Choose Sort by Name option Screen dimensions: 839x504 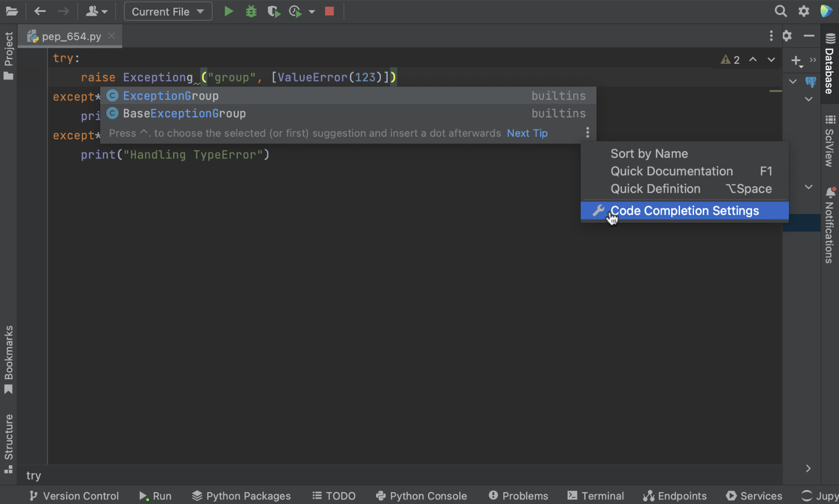coord(649,154)
